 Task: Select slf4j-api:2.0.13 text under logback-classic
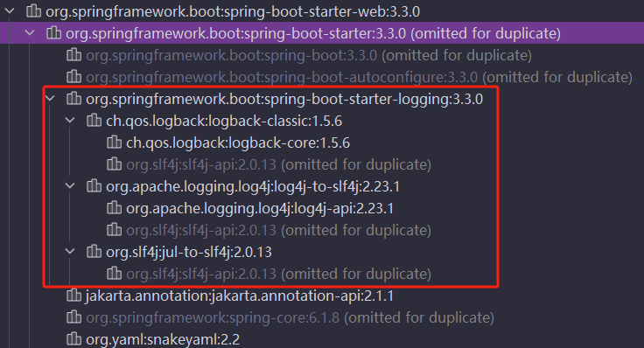pos(201,164)
